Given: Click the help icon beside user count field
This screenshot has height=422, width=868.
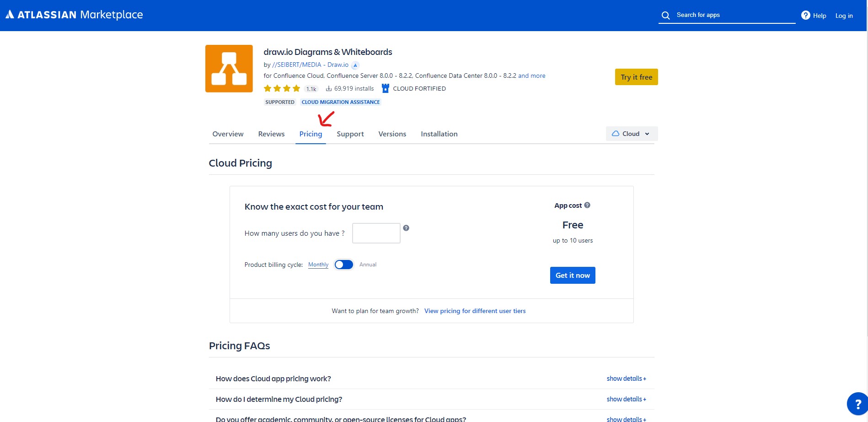Looking at the screenshot, I should [x=406, y=228].
